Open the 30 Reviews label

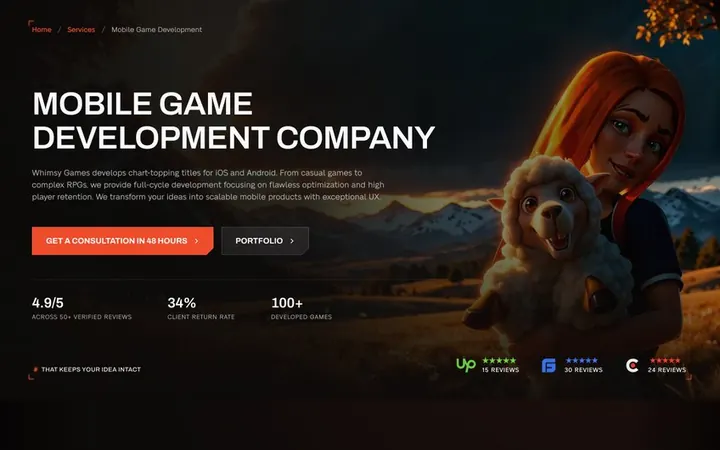pos(584,370)
